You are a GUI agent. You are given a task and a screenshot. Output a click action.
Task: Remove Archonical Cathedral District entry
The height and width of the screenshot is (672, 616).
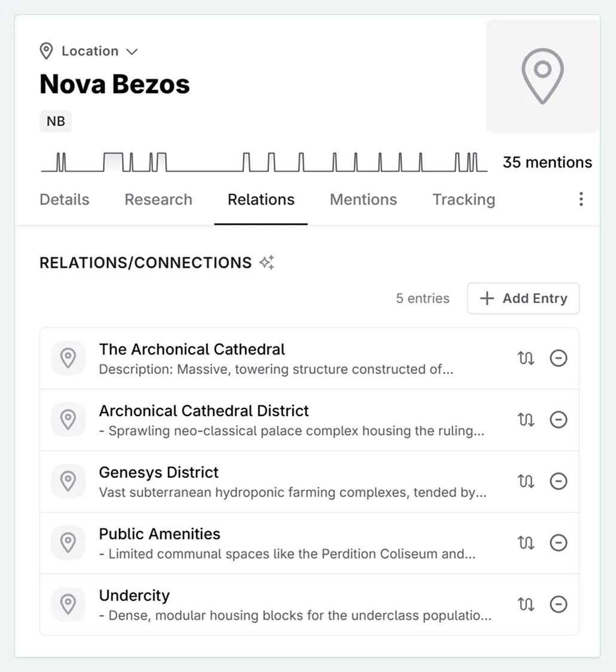[x=558, y=420]
